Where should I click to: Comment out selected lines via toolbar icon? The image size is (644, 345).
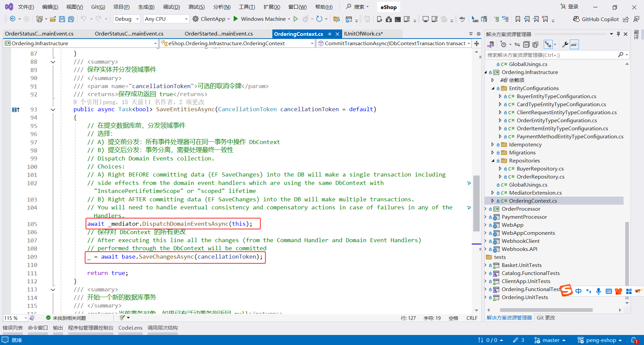click(x=496, y=19)
